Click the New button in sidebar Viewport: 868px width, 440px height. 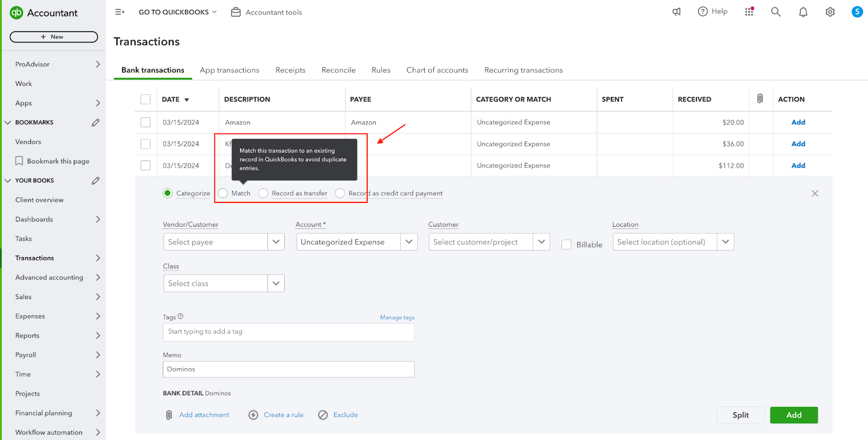coord(54,37)
